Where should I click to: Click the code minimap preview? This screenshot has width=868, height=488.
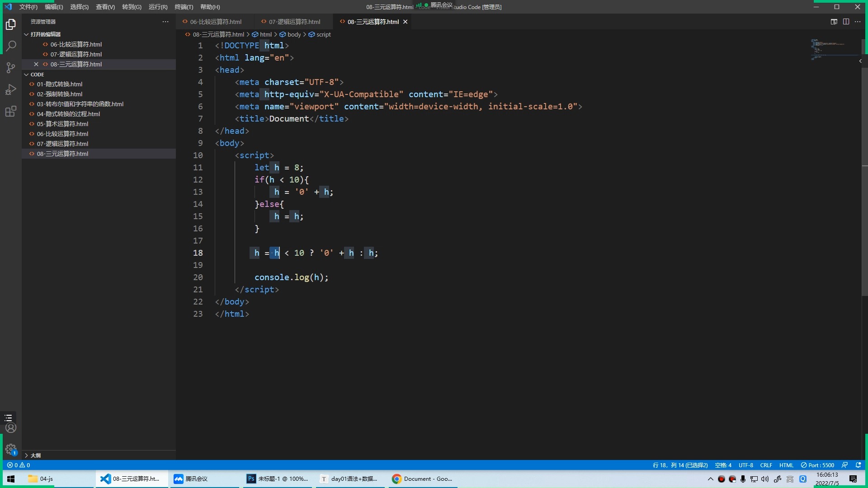834,49
